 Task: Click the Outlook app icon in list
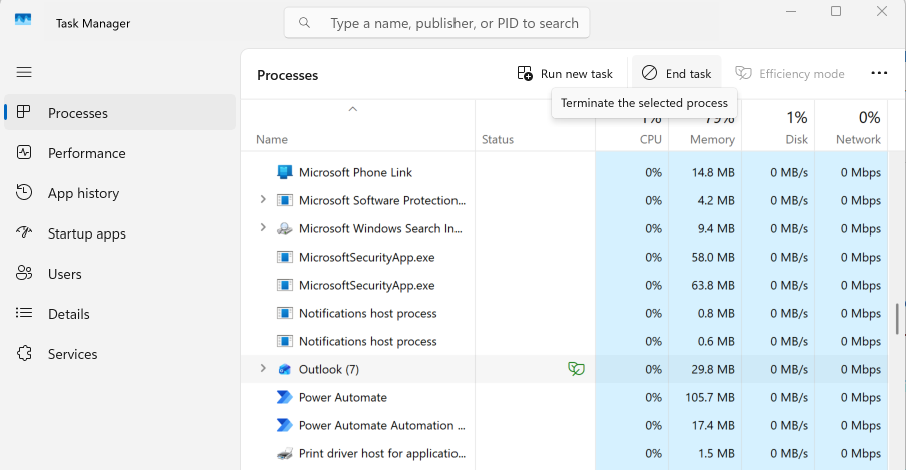[284, 369]
